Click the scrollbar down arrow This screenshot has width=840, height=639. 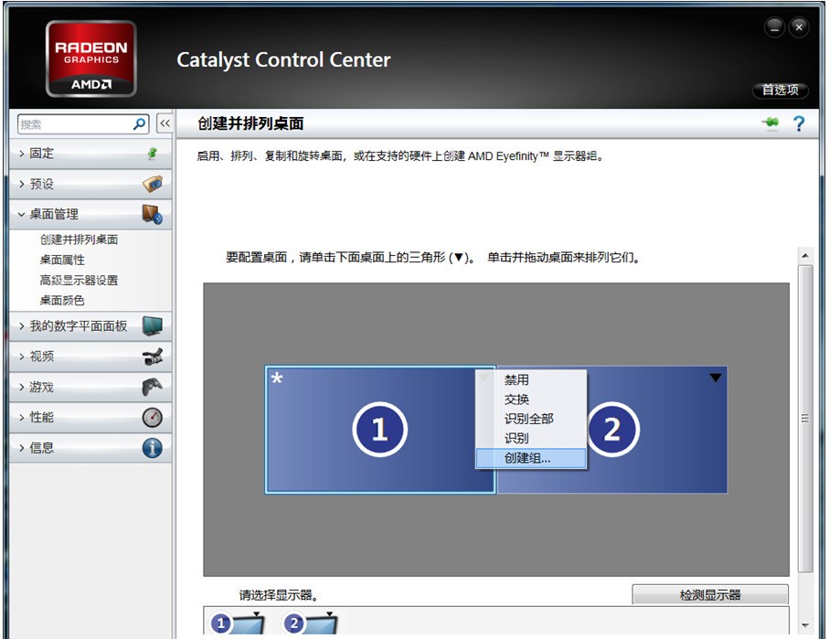click(804, 625)
